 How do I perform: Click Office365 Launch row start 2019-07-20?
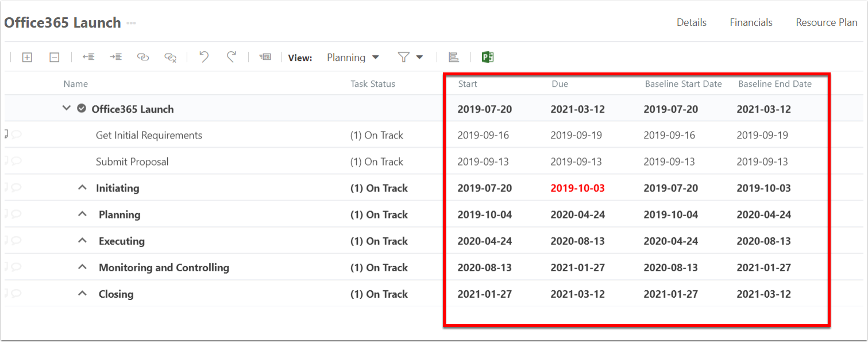[484, 109]
